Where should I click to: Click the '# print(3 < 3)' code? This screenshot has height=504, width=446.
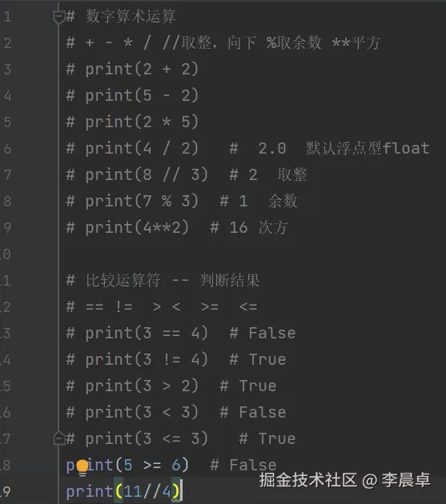pyautogui.click(x=132, y=412)
